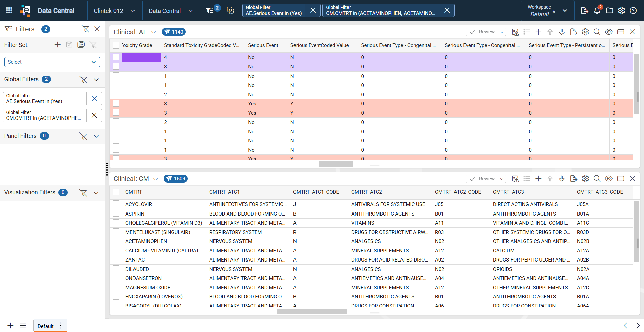Open the help question mark icon
The image size is (644, 332).
[x=633, y=10]
